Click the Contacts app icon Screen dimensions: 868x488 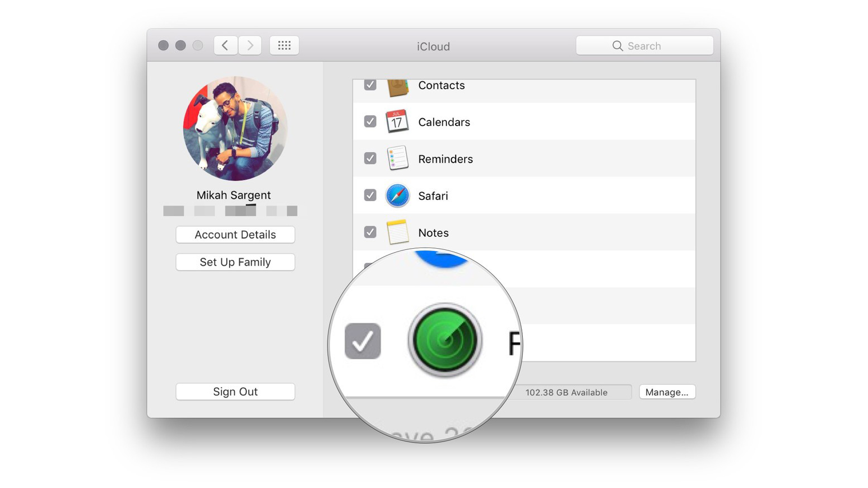tap(397, 87)
